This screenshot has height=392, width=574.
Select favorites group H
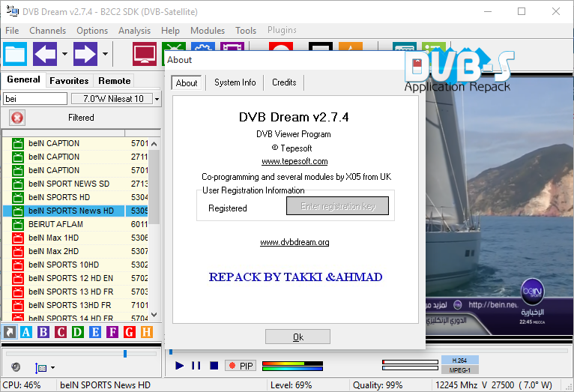[x=146, y=332]
